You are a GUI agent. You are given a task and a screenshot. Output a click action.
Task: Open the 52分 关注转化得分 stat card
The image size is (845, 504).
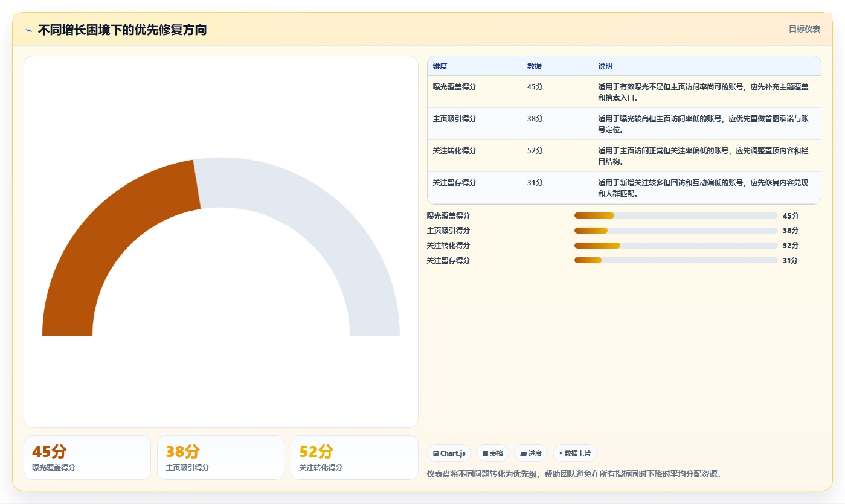click(354, 458)
